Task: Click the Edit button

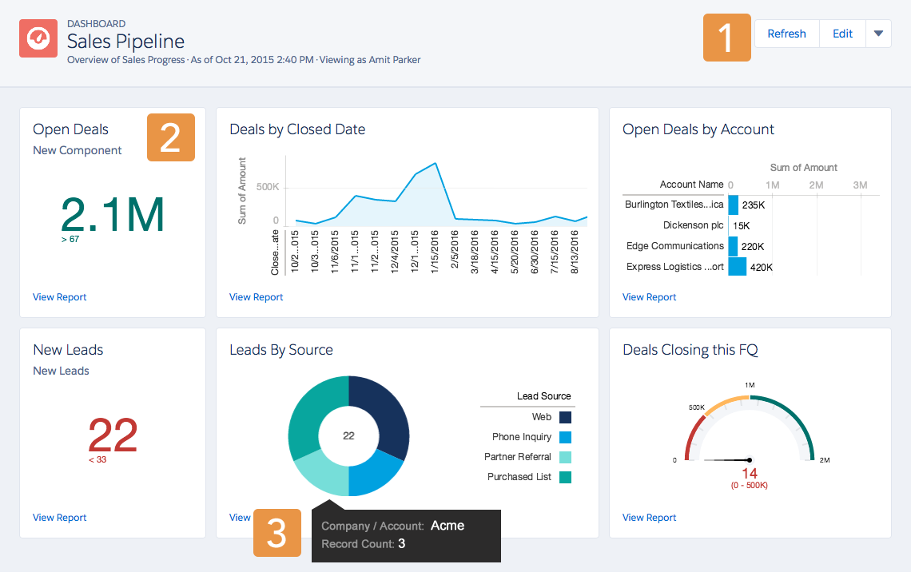Action: (x=842, y=34)
